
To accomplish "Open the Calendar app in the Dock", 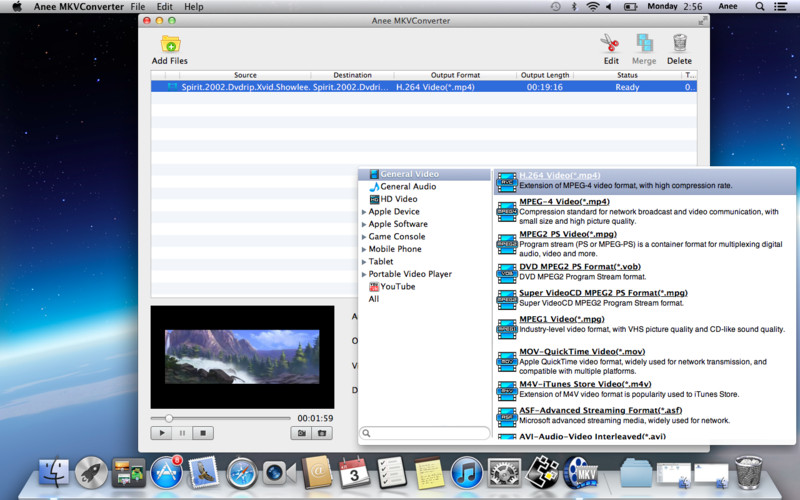I will click(x=354, y=472).
